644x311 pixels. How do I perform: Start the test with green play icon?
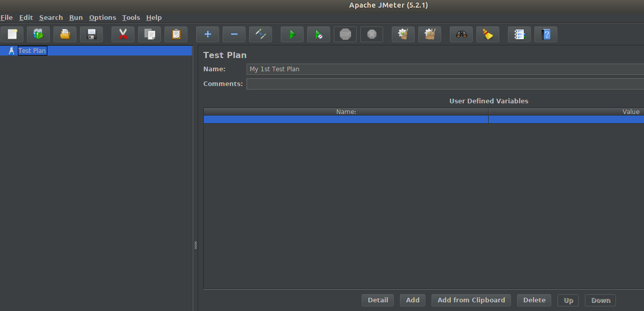292,35
